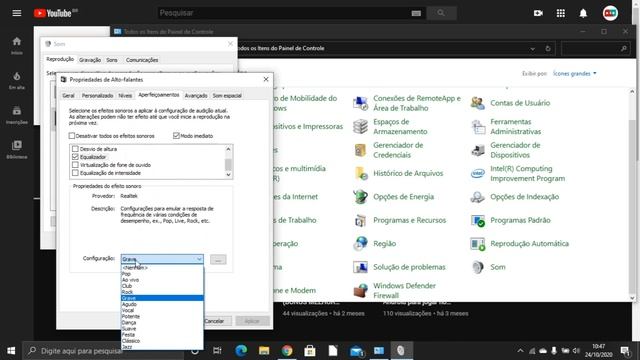The height and width of the screenshot is (360, 640).
Task: Open Ferramentas Administrativas icon
Action: coord(478,127)
